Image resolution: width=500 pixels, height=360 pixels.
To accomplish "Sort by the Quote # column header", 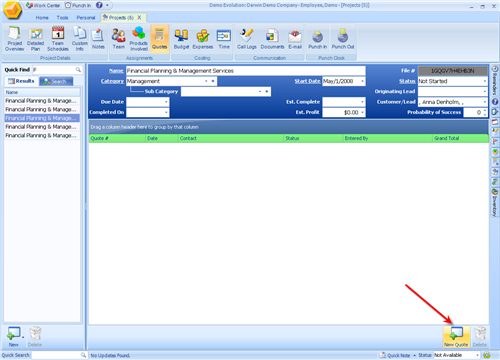I will click(x=117, y=138).
